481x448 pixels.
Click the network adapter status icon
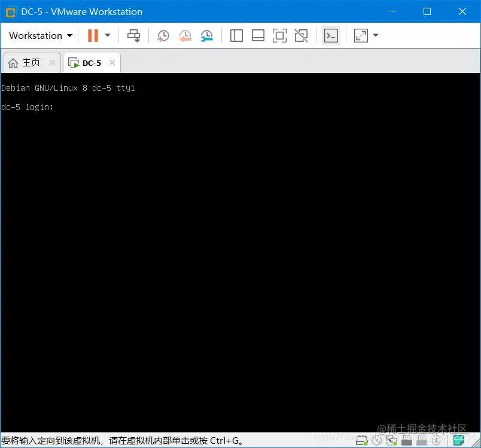pos(392,440)
